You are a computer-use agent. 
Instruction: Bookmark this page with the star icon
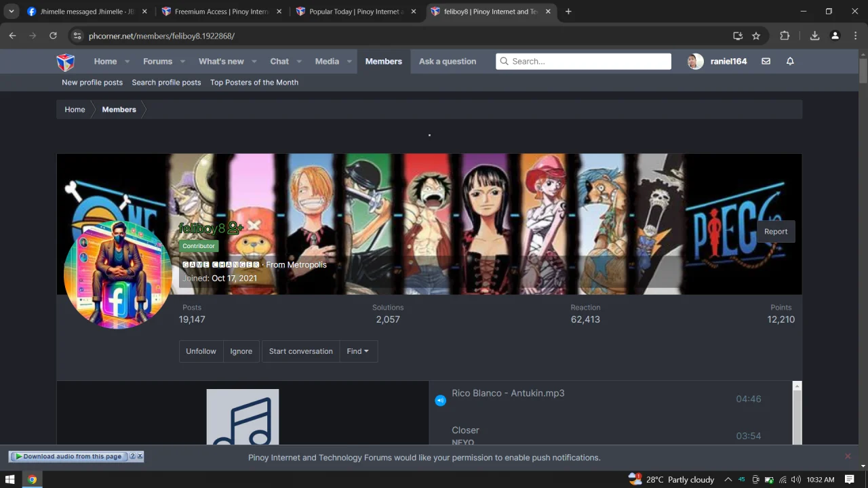[756, 36]
